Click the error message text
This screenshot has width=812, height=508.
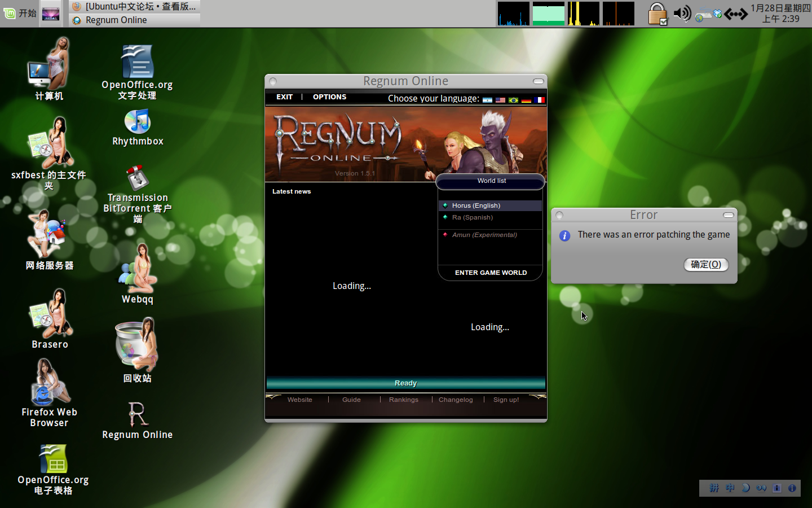click(x=654, y=234)
